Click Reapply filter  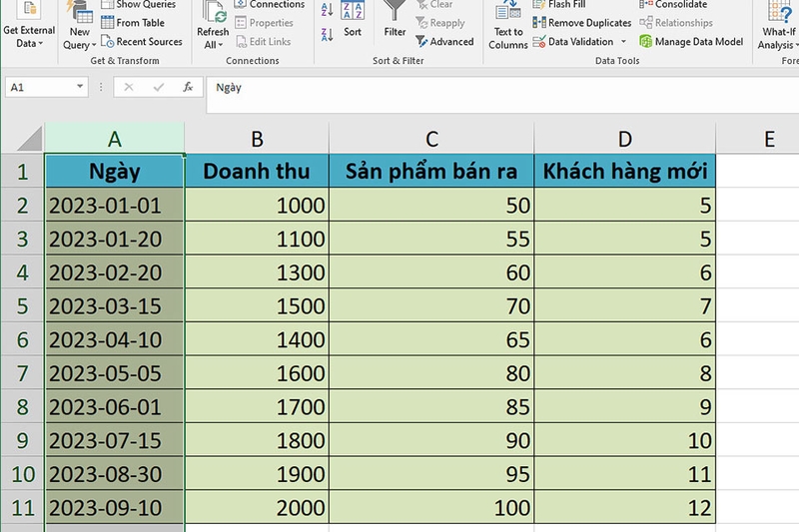(x=440, y=23)
